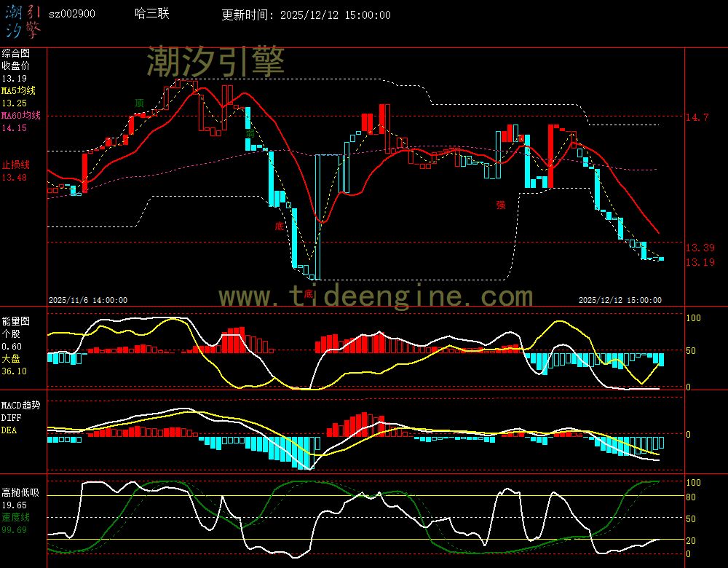
Task: Click the green 顶 marker on the chart
Action: 139,103
